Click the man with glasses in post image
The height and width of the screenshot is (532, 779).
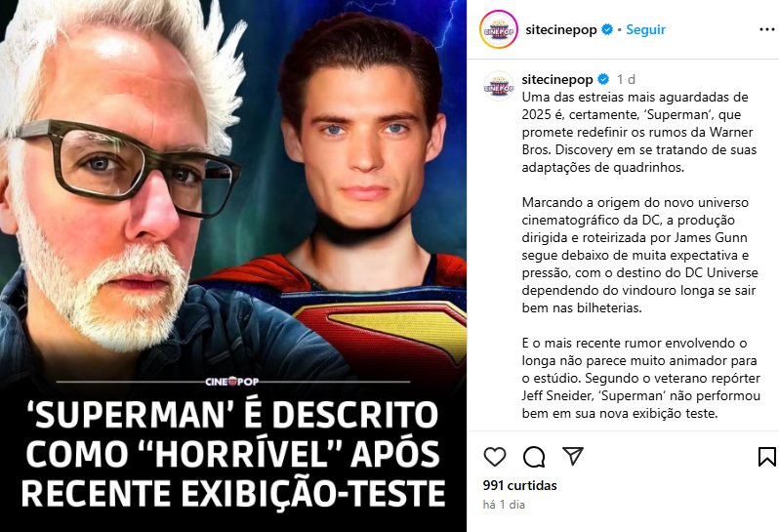click(x=117, y=188)
